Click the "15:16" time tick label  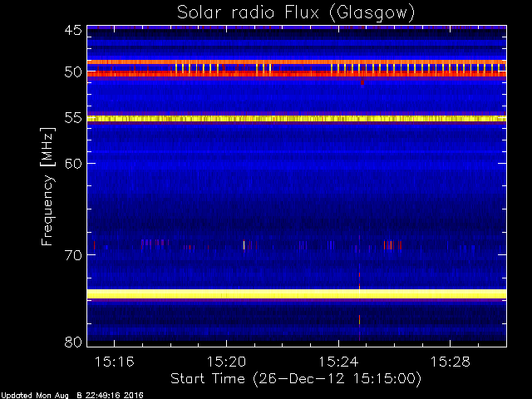coord(115,362)
